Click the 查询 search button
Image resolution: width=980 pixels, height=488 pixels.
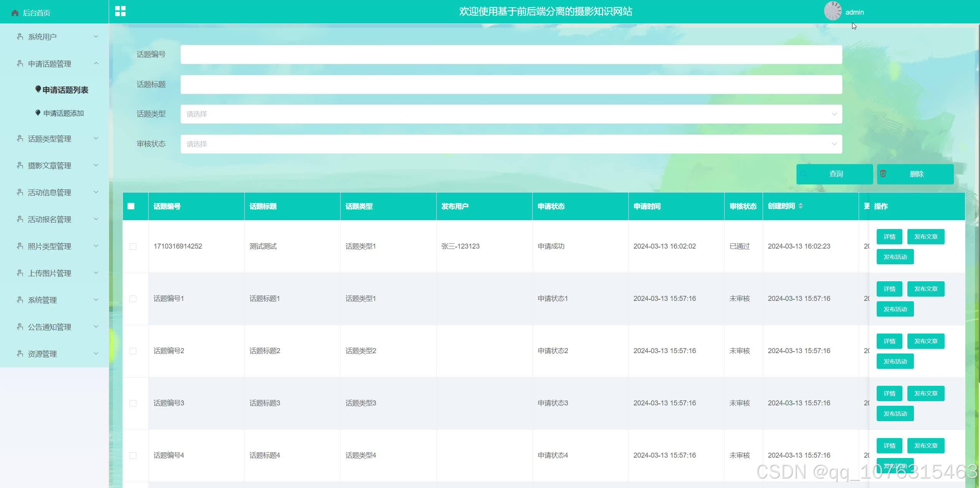point(834,174)
